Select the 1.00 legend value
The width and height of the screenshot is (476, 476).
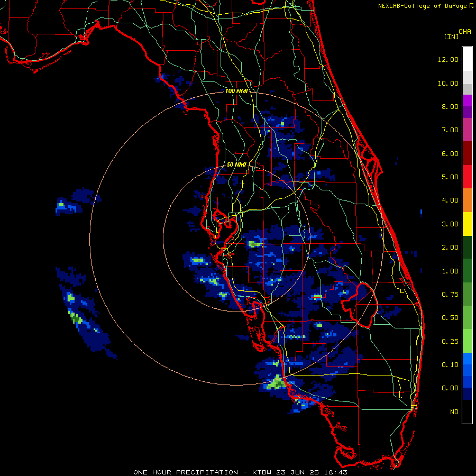450,271
